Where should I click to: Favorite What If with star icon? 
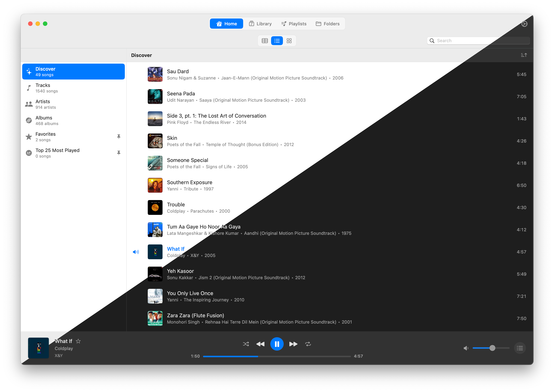[x=78, y=341]
